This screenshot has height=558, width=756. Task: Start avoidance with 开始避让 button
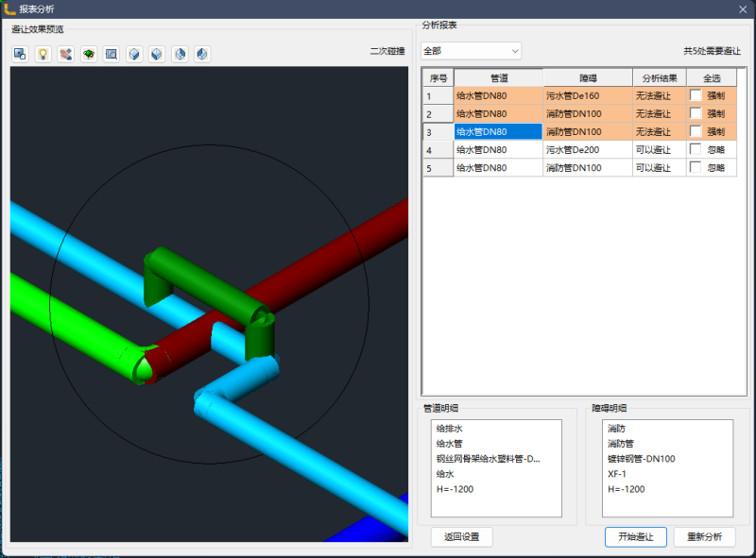(x=635, y=537)
